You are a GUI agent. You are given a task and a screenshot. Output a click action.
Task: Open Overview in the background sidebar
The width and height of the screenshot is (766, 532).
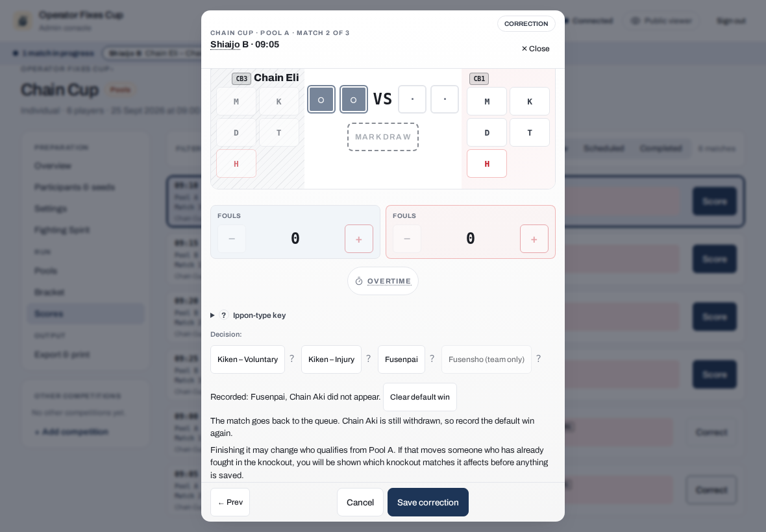[53, 166]
